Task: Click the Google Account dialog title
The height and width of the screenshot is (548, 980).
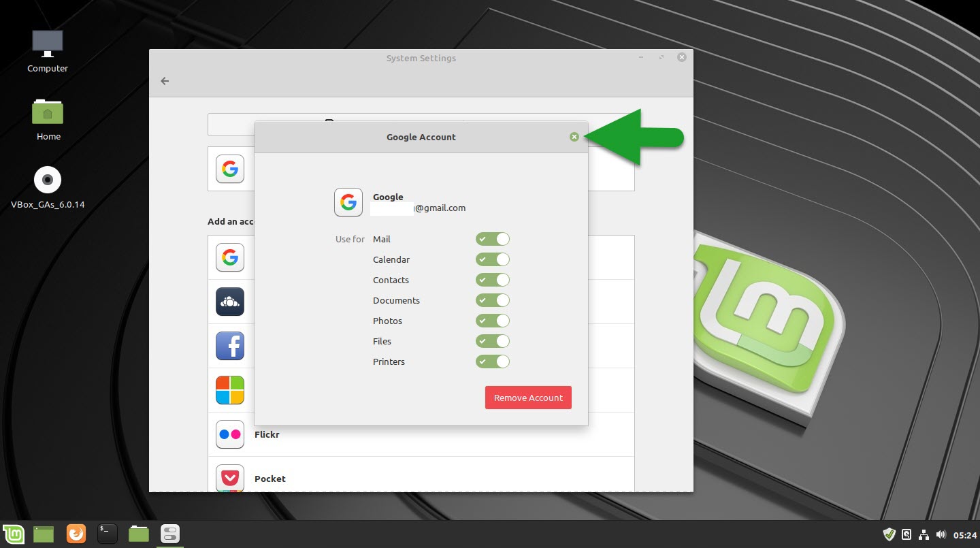Action: pyautogui.click(x=421, y=137)
